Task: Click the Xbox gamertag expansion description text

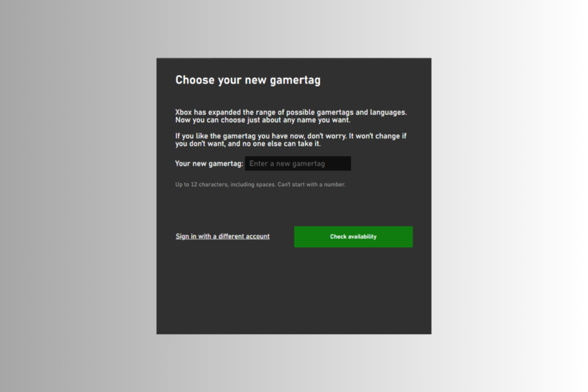Action: [291, 116]
